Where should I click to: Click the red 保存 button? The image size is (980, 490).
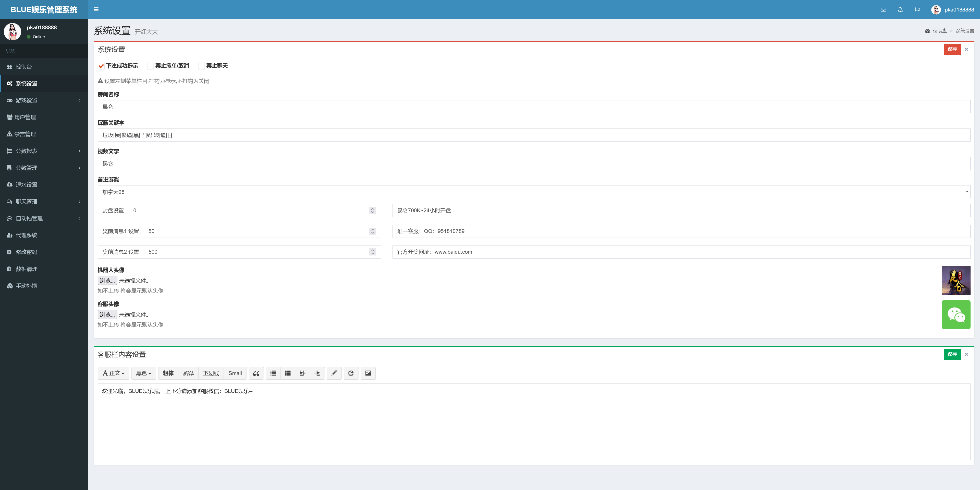coord(952,50)
